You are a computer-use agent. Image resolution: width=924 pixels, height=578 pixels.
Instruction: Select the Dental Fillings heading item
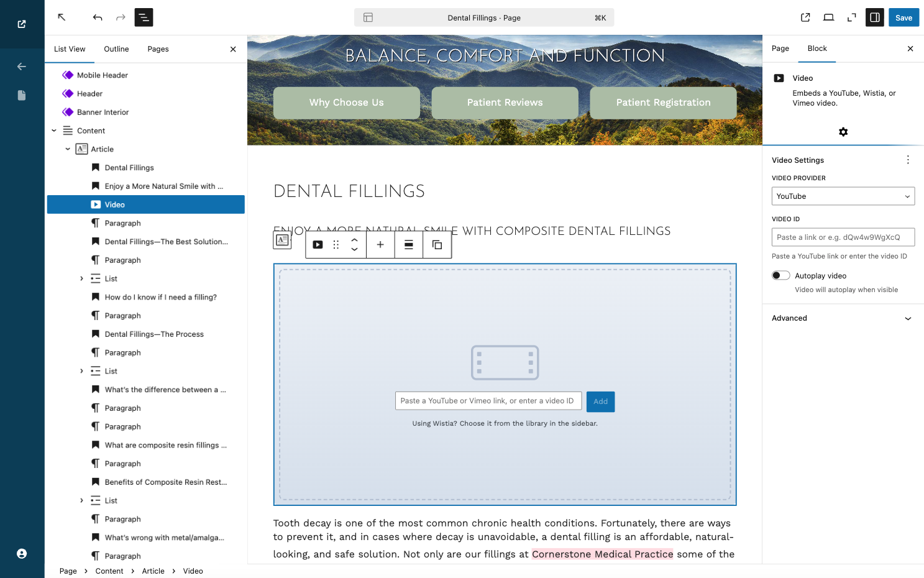tap(146, 168)
